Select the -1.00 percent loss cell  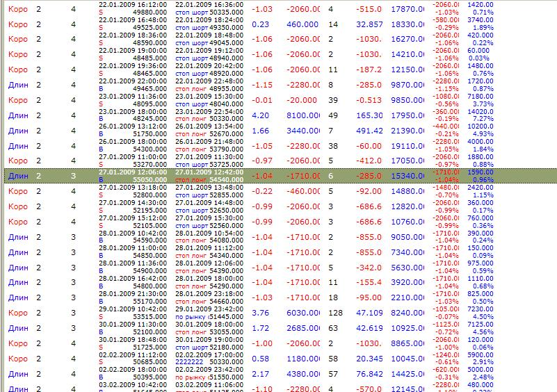click(x=262, y=344)
